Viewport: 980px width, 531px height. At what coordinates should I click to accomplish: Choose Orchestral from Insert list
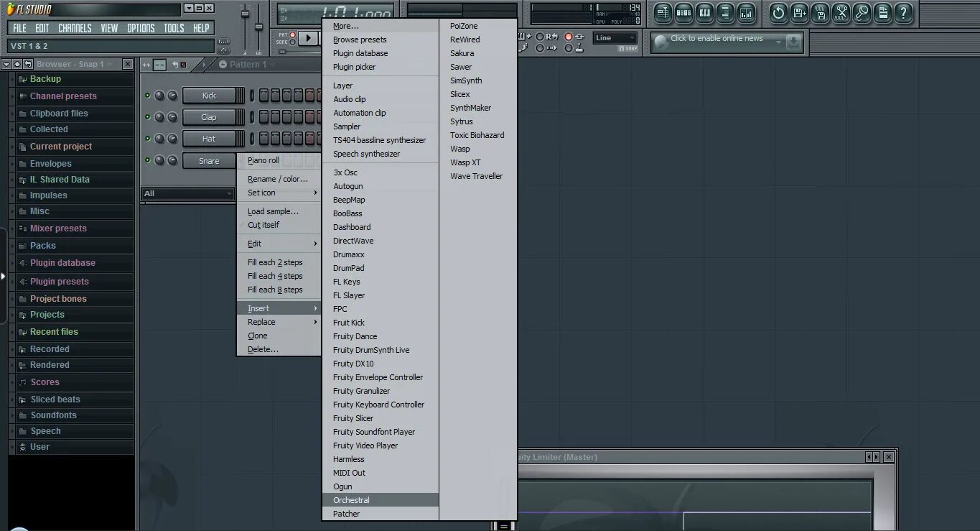[x=381, y=500]
